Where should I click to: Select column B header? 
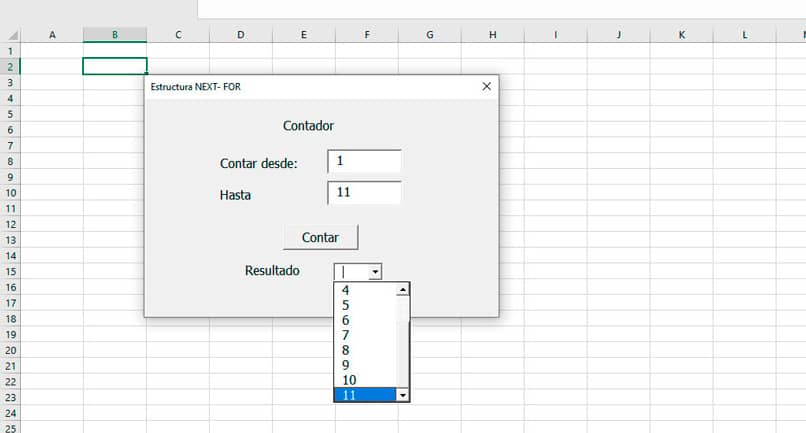[115, 35]
